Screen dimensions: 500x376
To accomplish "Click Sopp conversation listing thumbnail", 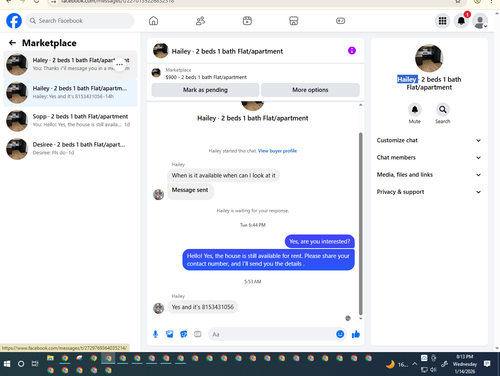I will 17,121.
